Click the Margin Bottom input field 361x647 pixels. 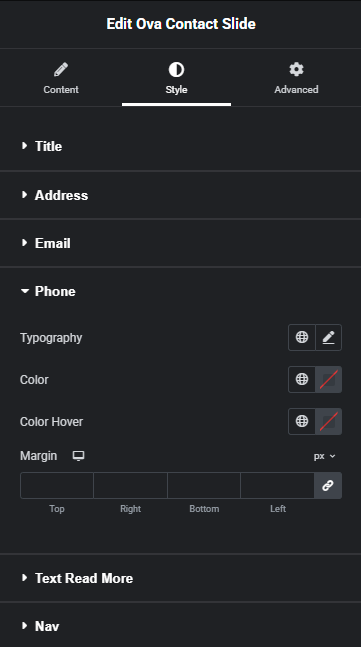pyautogui.click(x=204, y=486)
